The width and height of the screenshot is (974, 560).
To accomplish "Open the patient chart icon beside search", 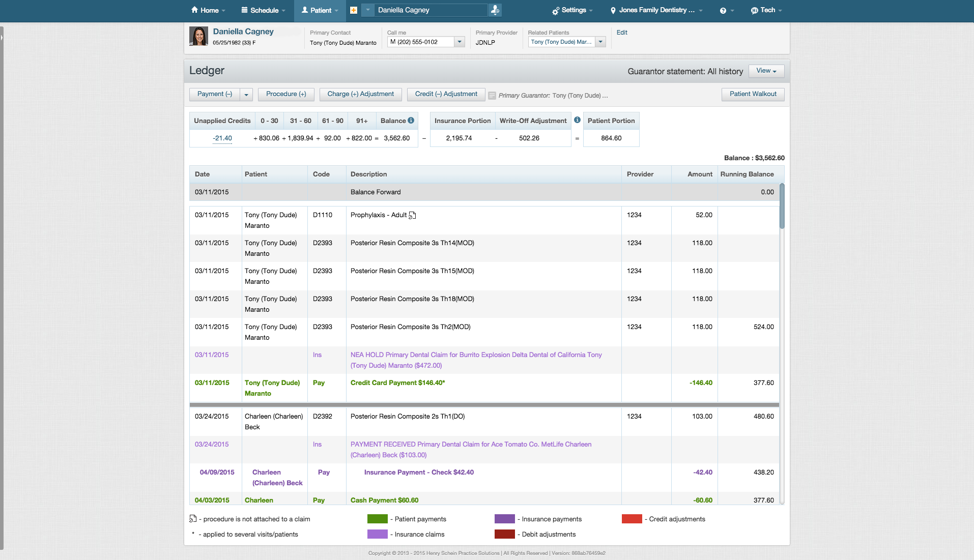I will (x=494, y=10).
